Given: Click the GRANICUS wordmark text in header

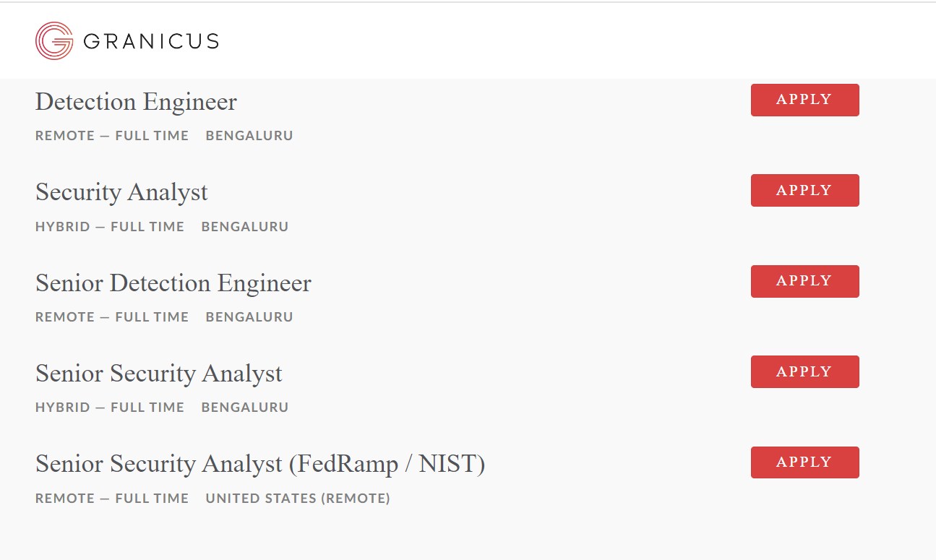Looking at the screenshot, I should [x=150, y=41].
